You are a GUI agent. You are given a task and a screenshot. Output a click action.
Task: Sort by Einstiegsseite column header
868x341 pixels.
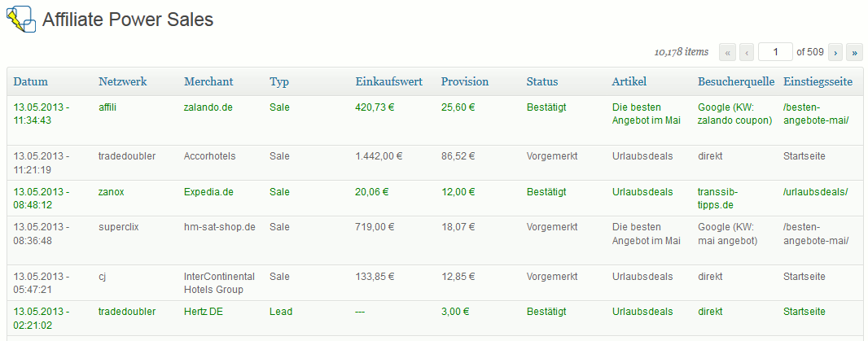click(818, 81)
